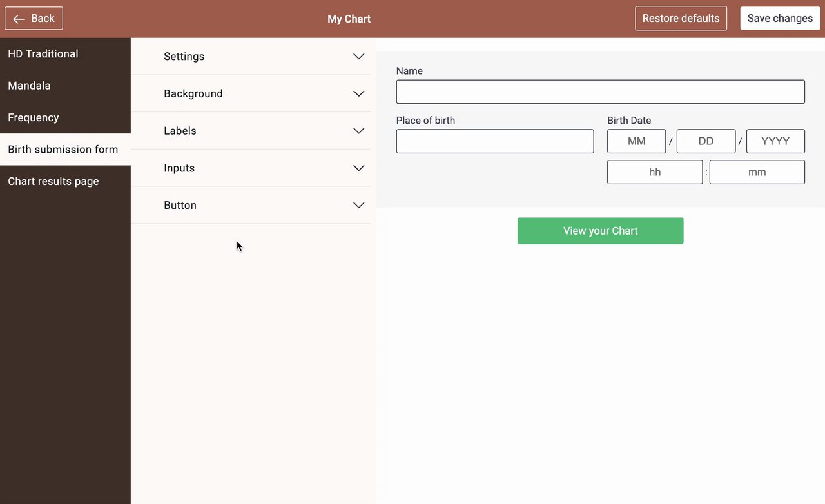Screen dimensions: 825x504
Task: Click Restore defaults button
Action: tap(681, 18)
